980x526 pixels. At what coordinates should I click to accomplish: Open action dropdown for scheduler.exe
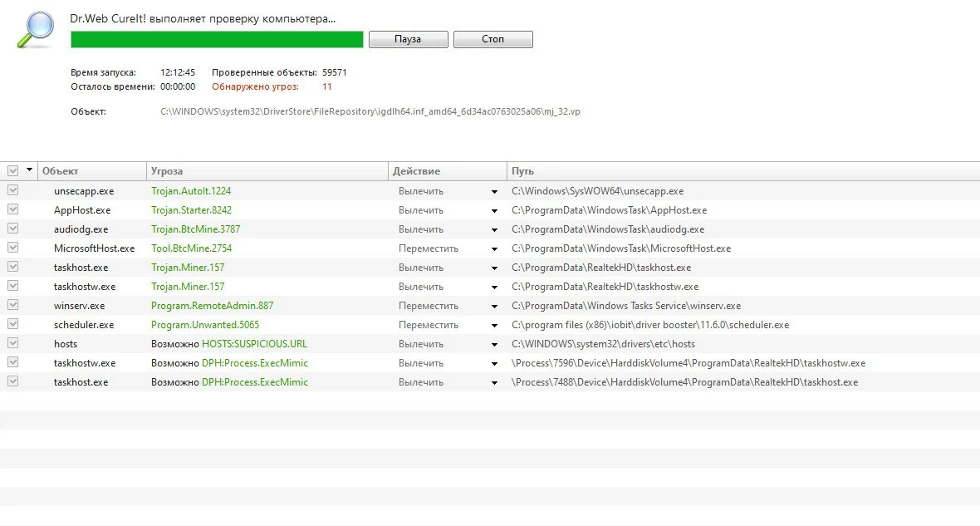[x=494, y=326]
